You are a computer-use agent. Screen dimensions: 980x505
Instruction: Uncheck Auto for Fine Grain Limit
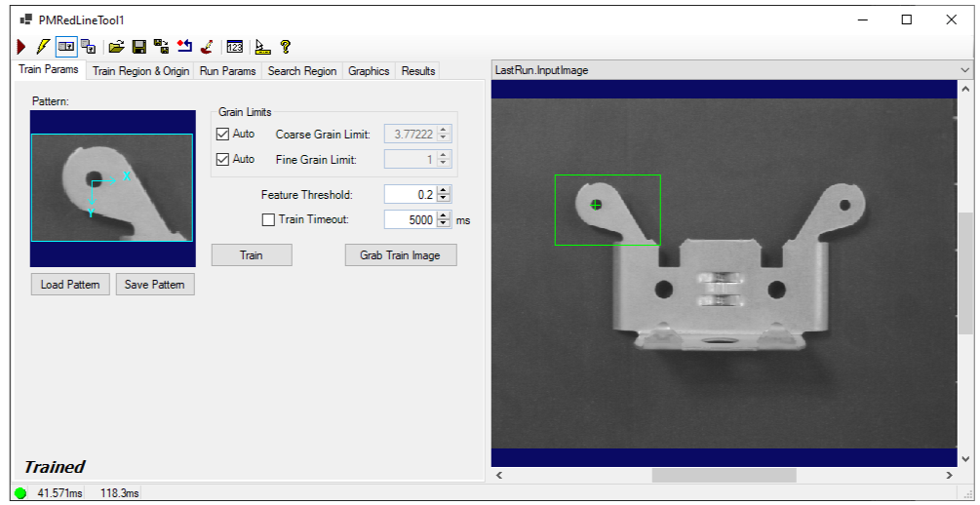point(221,159)
